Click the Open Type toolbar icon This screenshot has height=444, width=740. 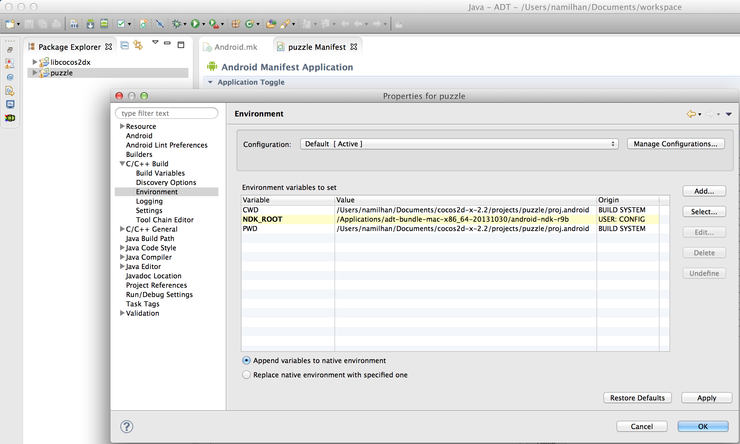(x=271, y=24)
